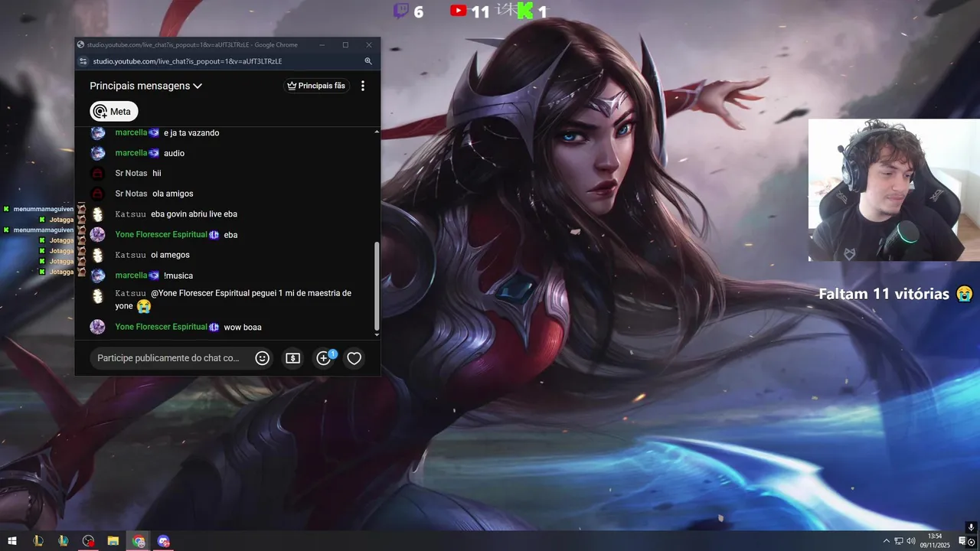Switch to Chrome in taskbar
Image resolution: width=980 pixels, height=551 pixels.
click(x=138, y=541)
